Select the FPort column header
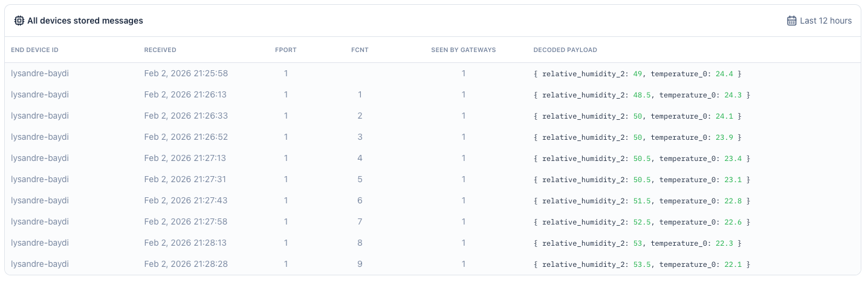This screenshot has height=282, width=868. point(286,50)
